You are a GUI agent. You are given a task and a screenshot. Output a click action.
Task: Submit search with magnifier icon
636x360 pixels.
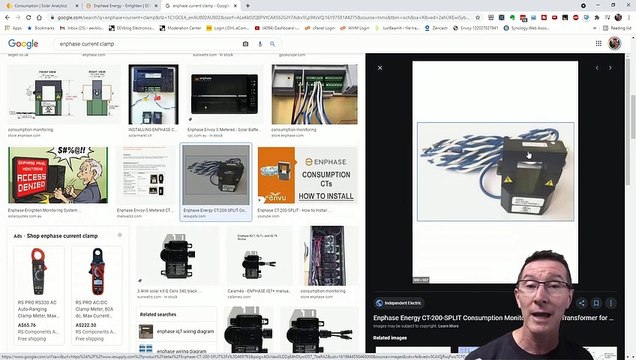[273, 44]
